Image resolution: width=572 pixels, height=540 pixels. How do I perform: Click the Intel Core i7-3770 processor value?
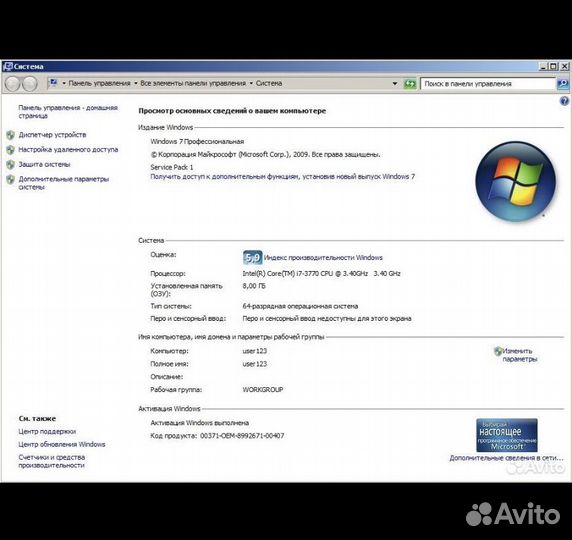pos(321,274)
